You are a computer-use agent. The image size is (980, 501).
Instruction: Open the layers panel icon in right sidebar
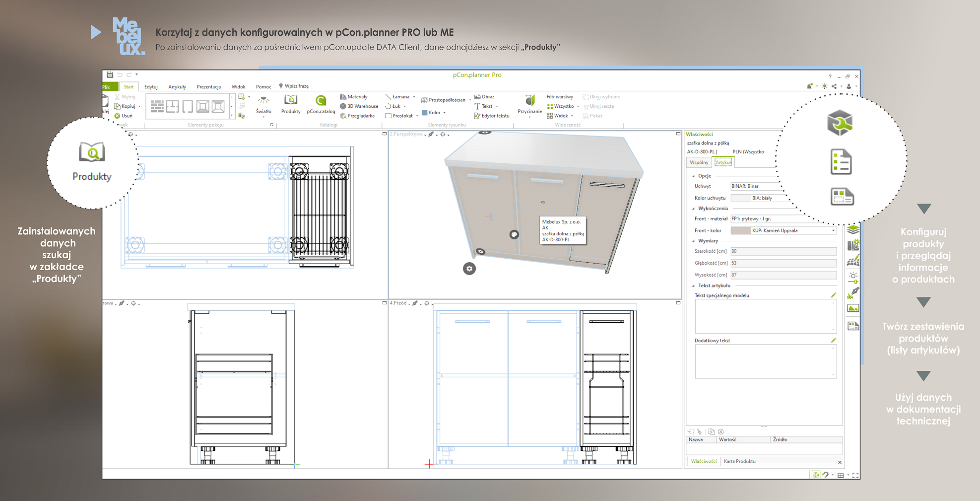coord(853,229)
